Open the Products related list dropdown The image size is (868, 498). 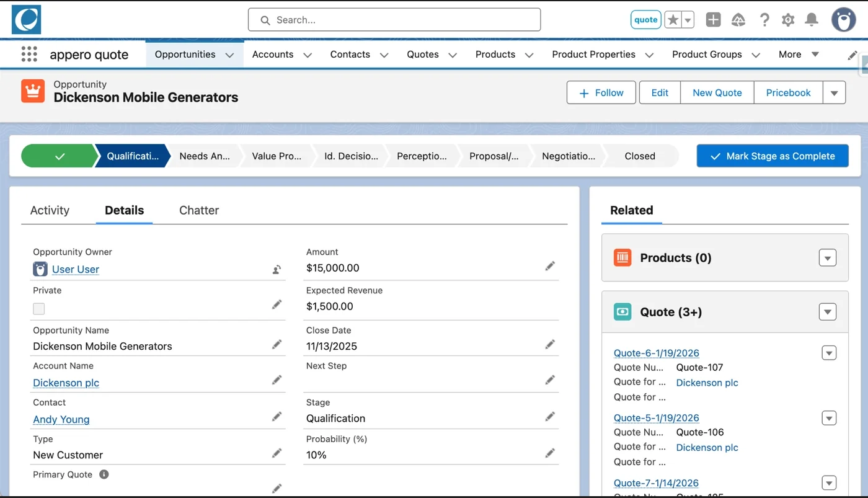click(828, 257)
